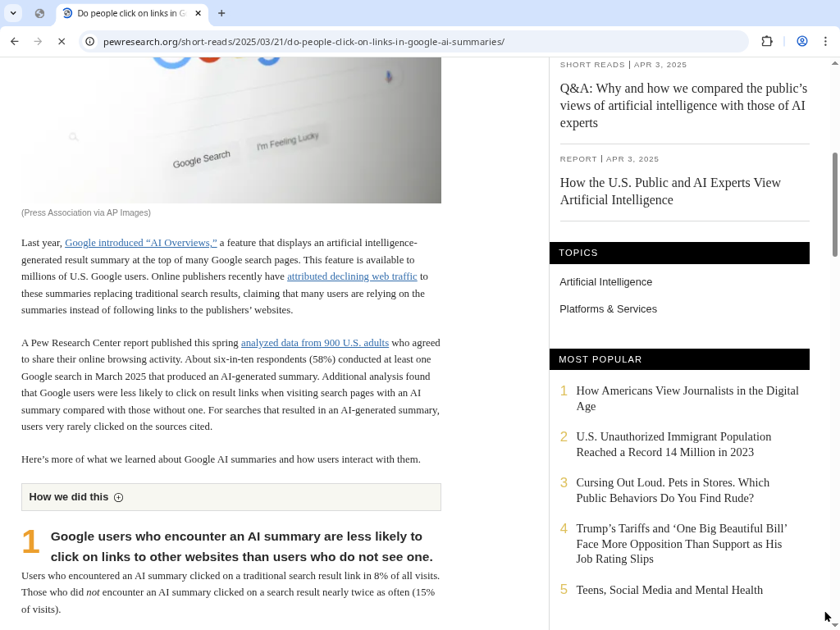Click the scrollbar down arrow
This screenshot has width=840, height=630.
point(834,625)
